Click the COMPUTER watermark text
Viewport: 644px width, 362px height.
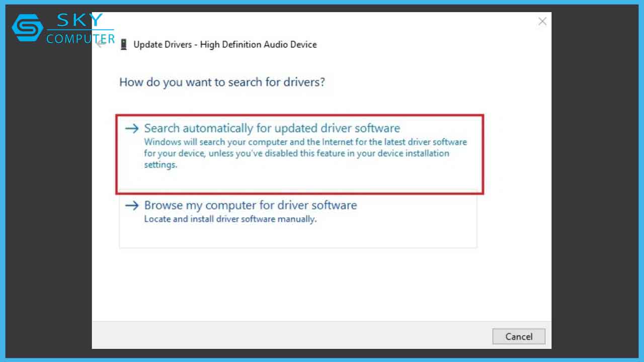[x=80, y=39]
